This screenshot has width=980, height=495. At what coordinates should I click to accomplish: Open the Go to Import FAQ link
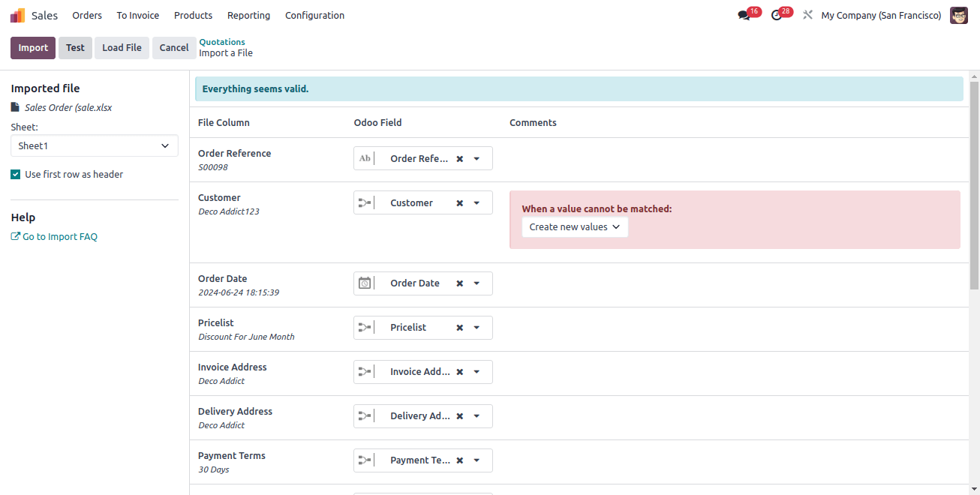tap(54, 237)
